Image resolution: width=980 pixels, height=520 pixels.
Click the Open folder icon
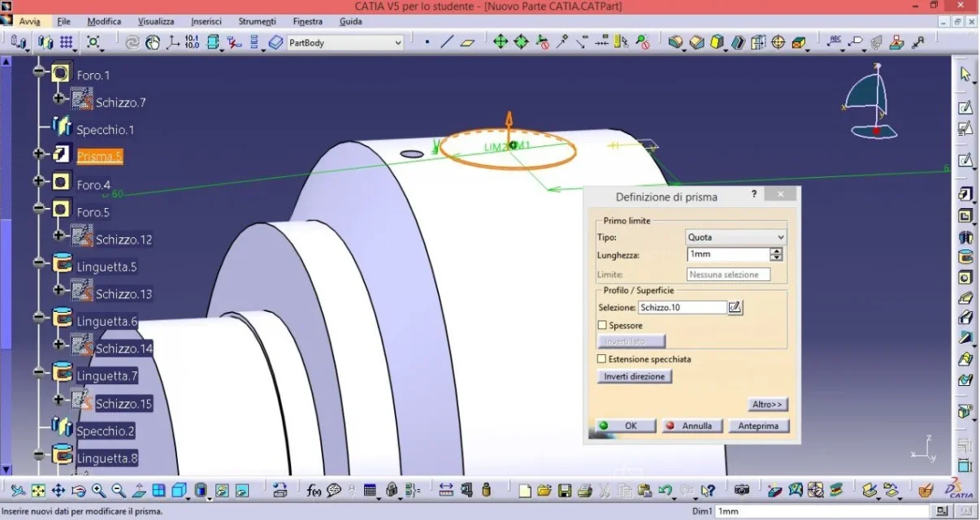544,491
